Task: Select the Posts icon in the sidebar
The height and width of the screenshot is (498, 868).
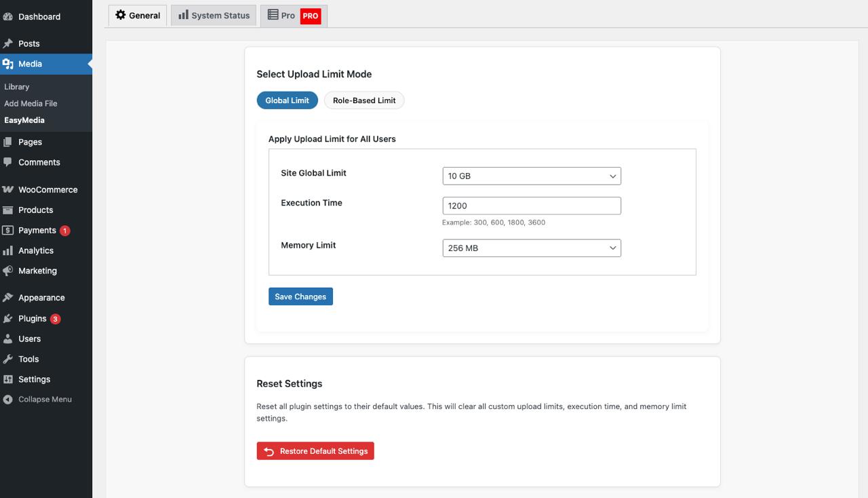Action: click(x=10, y=43)
